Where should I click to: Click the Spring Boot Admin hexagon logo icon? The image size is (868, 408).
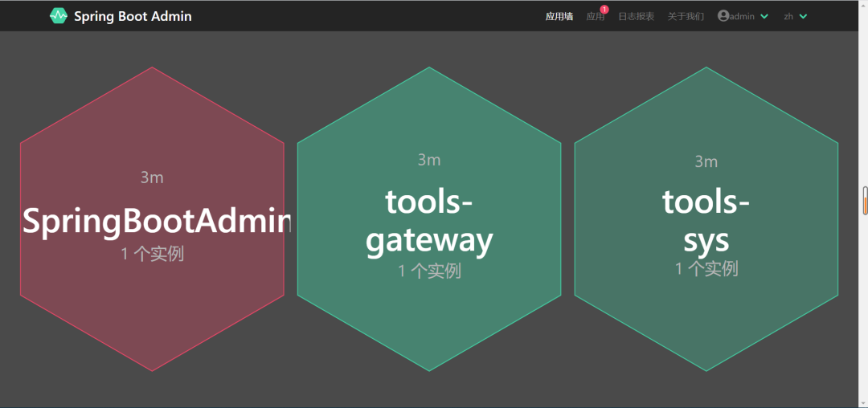[x=58, y=16]
